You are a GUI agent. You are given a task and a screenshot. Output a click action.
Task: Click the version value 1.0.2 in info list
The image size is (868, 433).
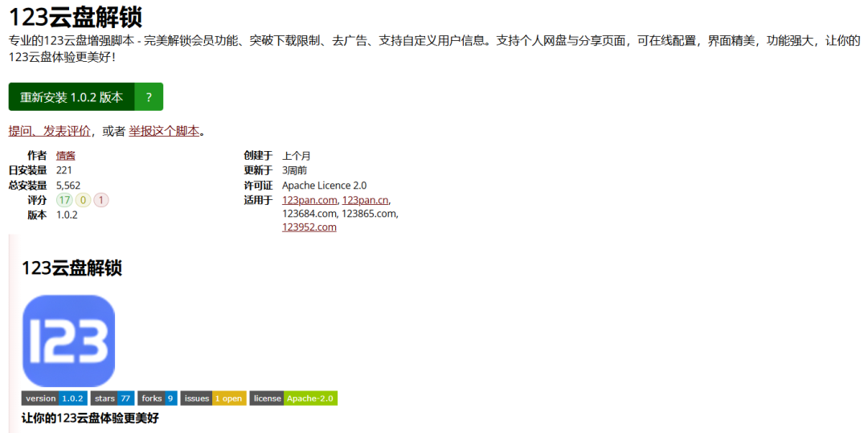67,215
